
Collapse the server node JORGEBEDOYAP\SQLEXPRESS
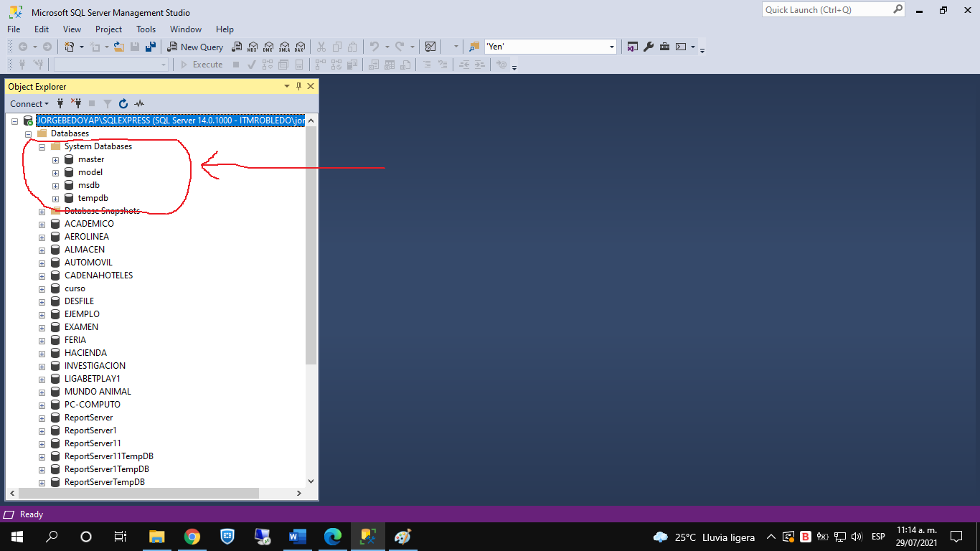pyautogui.click(x=14, y=121)
